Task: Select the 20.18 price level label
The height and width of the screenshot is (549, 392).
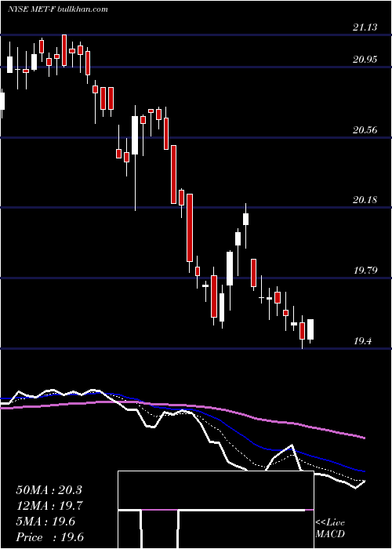Action: (365, 200)
